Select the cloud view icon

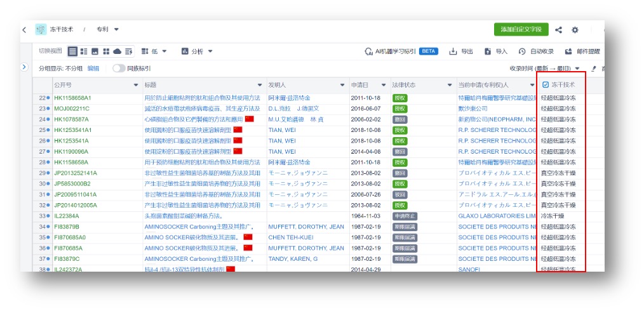[117, 51]
